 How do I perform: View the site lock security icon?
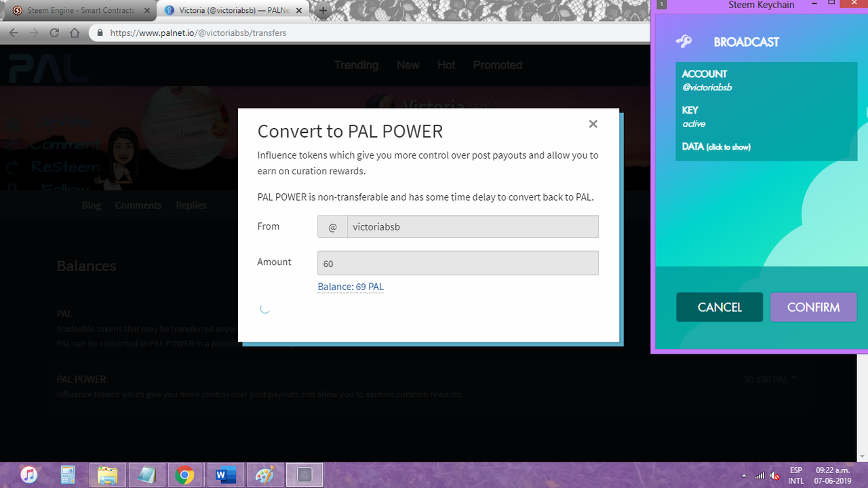click(100, 33)
